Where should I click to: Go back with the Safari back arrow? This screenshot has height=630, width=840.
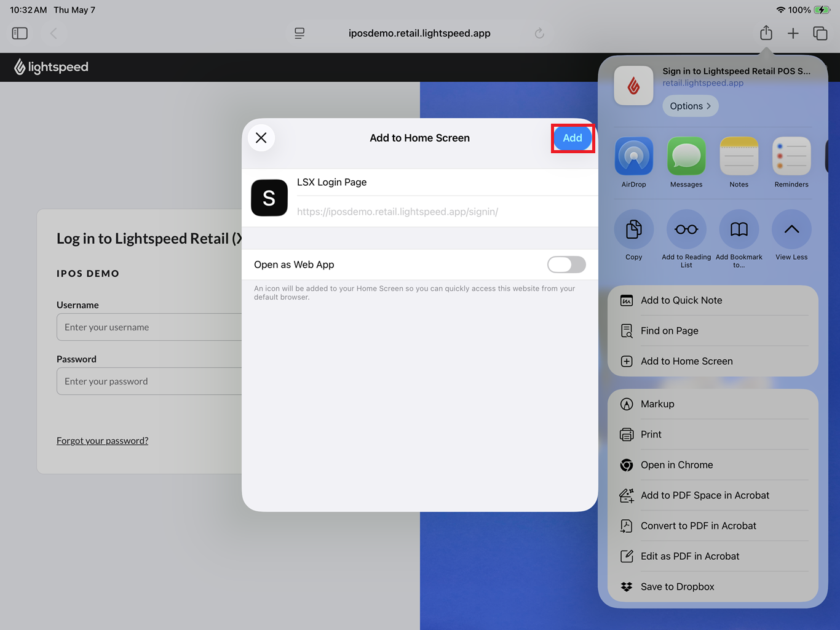[53, 33]
